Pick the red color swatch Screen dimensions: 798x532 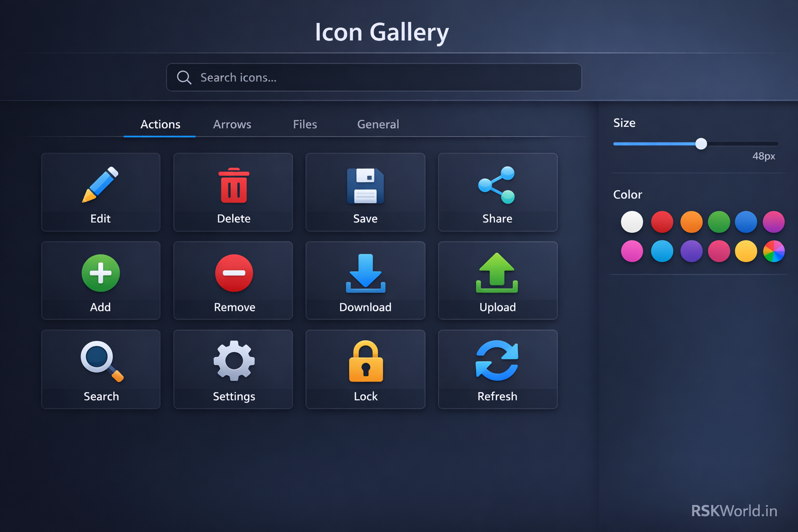(x=662, y=222)
